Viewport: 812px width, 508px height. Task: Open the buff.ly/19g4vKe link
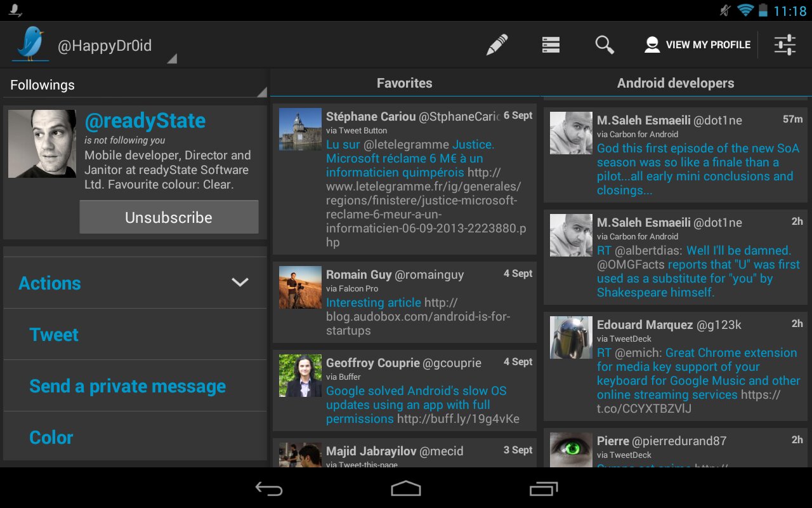pos(458,419)
